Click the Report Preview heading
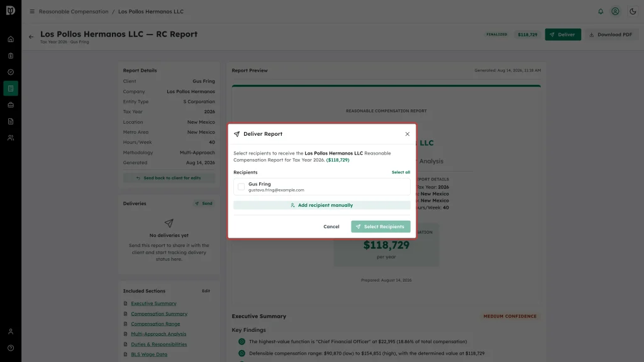This screenshot has width=644, height=362. [249, 70]
